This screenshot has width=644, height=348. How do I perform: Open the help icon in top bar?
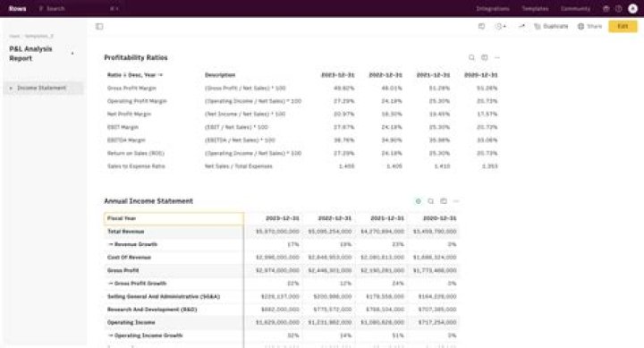(619, 8)
